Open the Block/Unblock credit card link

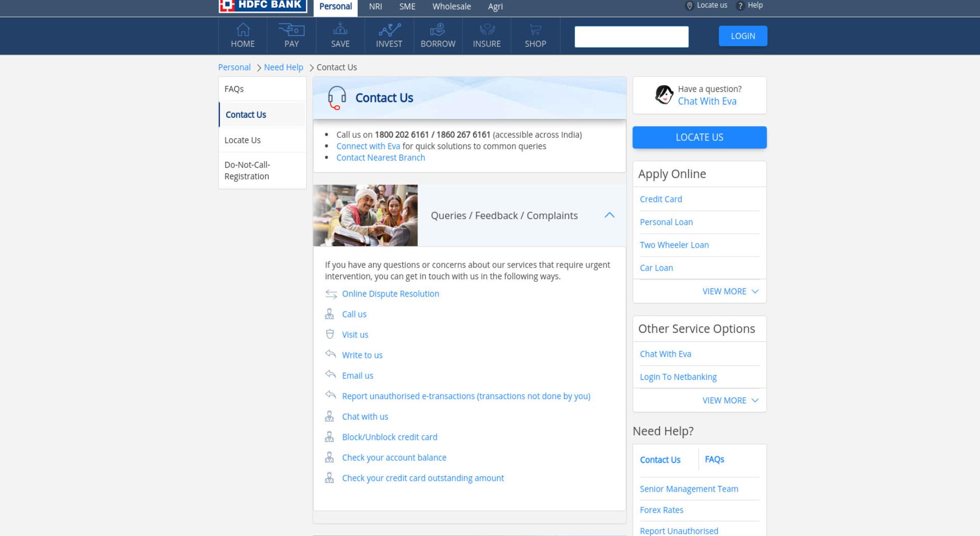tap(389, 437)
